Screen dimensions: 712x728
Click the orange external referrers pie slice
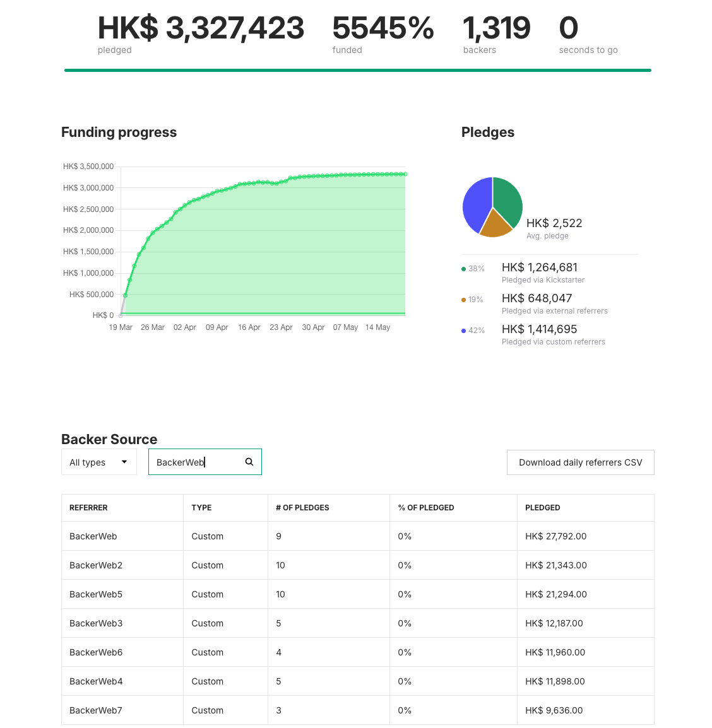(x=495, y=225)
